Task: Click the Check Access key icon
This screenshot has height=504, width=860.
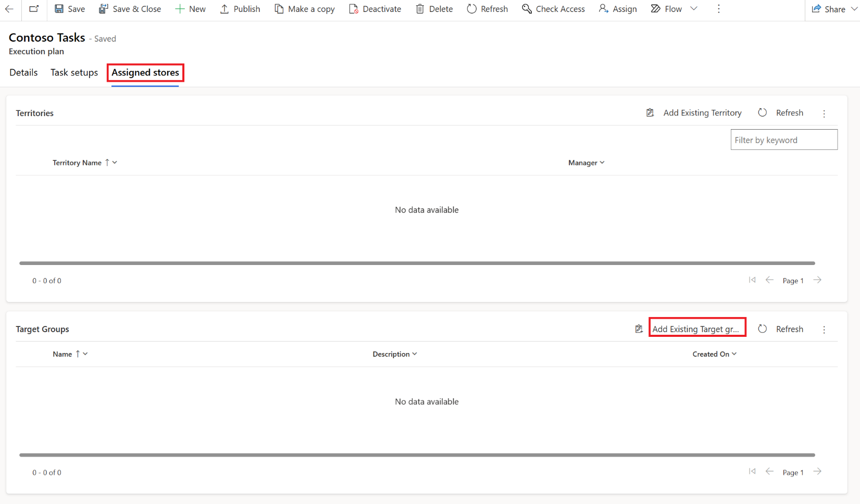Action: tap(527, 9)
